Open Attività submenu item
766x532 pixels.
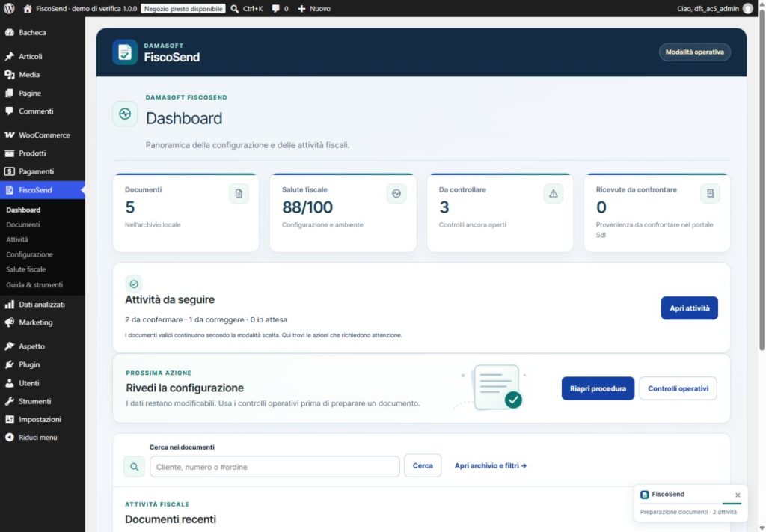pyautogui.click(x=17, y=239)
